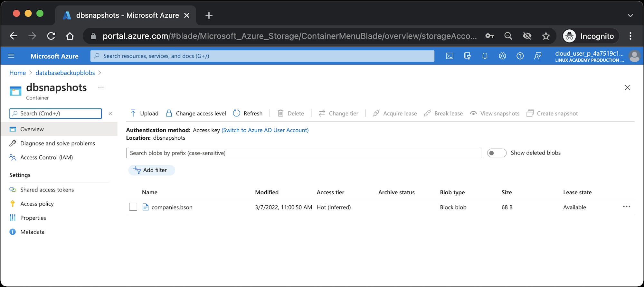The height and width of the screenshot is (287, 644).
Task: Click the address bar URL
Action: click(x=289, y=36)
